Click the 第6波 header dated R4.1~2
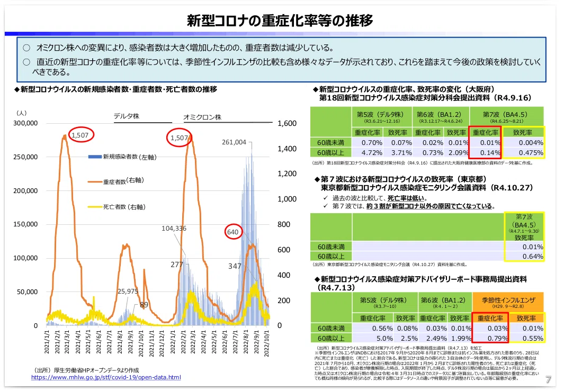Screen dimensions: 564x392 click(445, 302)
